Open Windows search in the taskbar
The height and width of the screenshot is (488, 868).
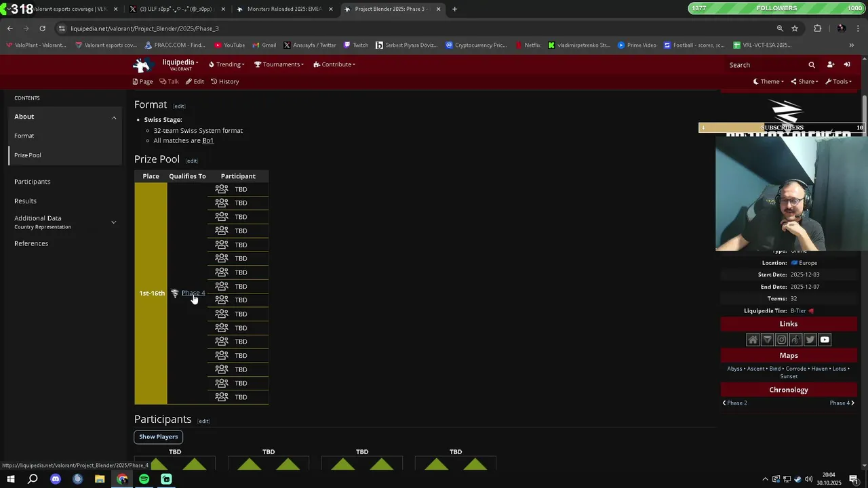point(33,479)
